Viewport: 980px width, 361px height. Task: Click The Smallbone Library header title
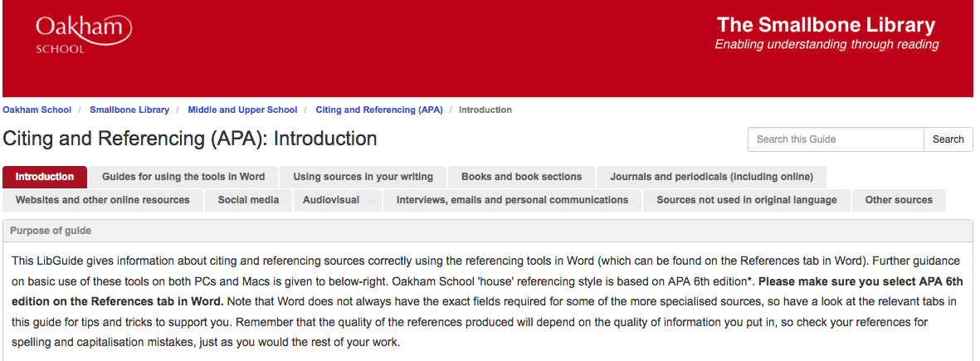coord(826,25)
